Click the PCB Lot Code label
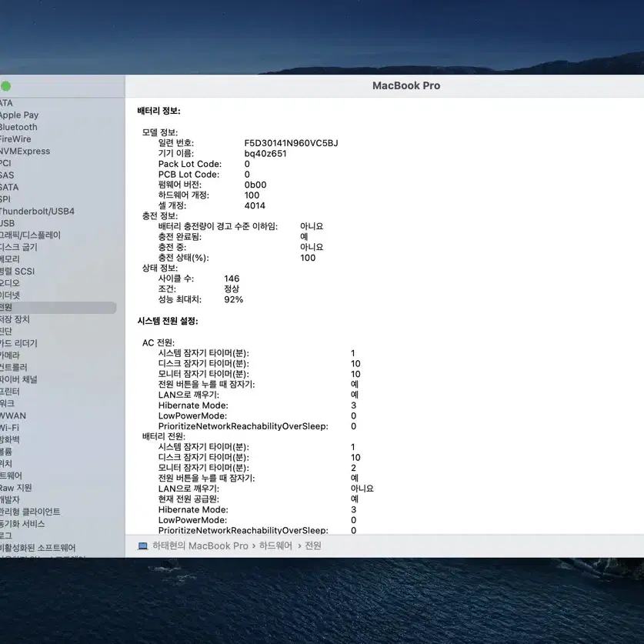Viewport: 644px width, 644px height. (x=189, y=175)
